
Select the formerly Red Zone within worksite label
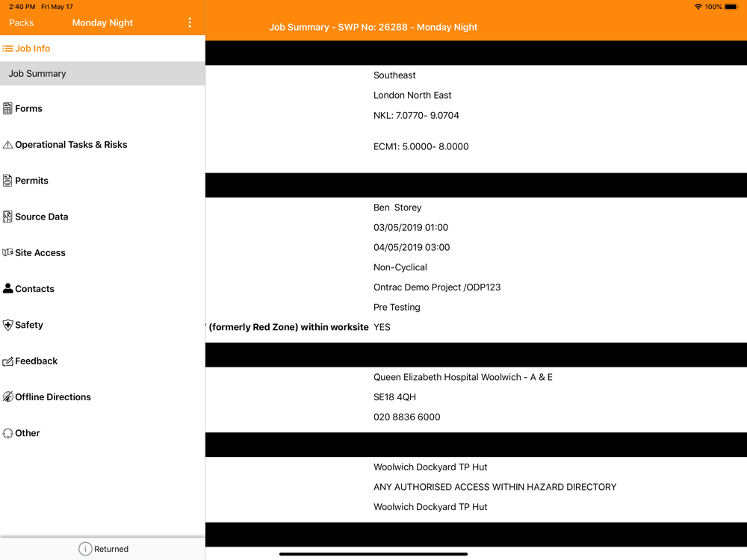click(x=287, y=327)
